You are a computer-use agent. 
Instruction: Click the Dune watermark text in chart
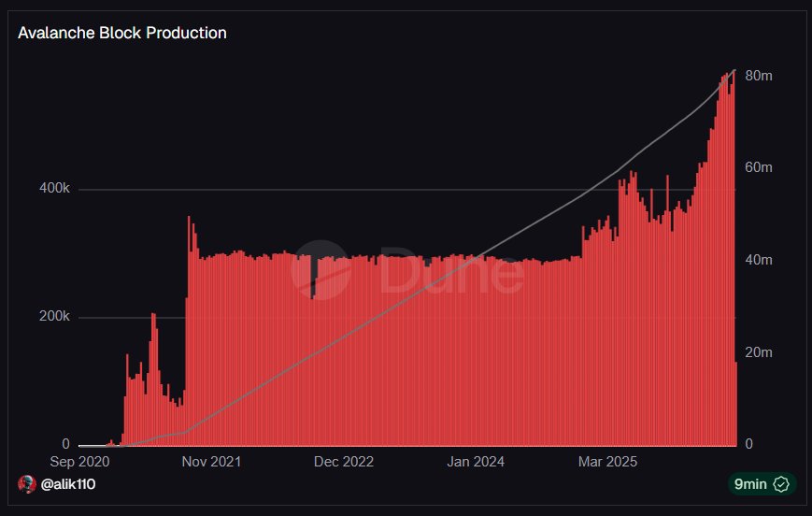click(450, 273)
